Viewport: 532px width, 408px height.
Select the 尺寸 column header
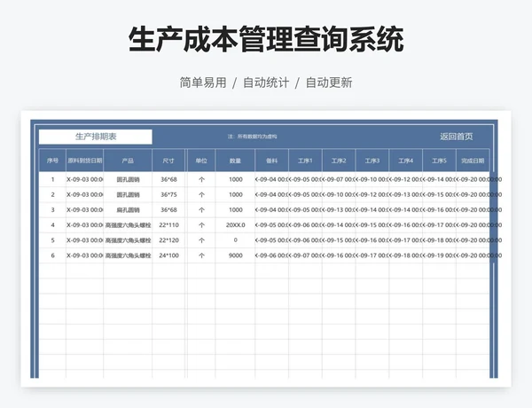(168, 161)
